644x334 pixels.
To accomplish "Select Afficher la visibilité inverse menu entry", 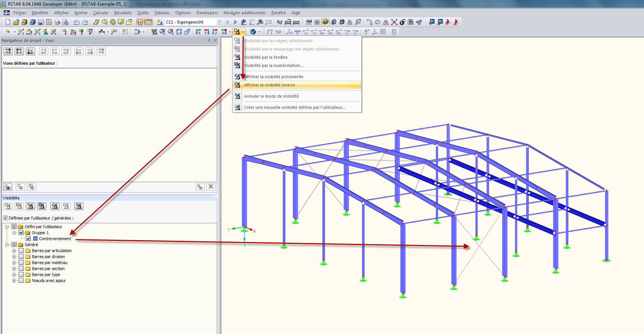I will pos(297,85).
